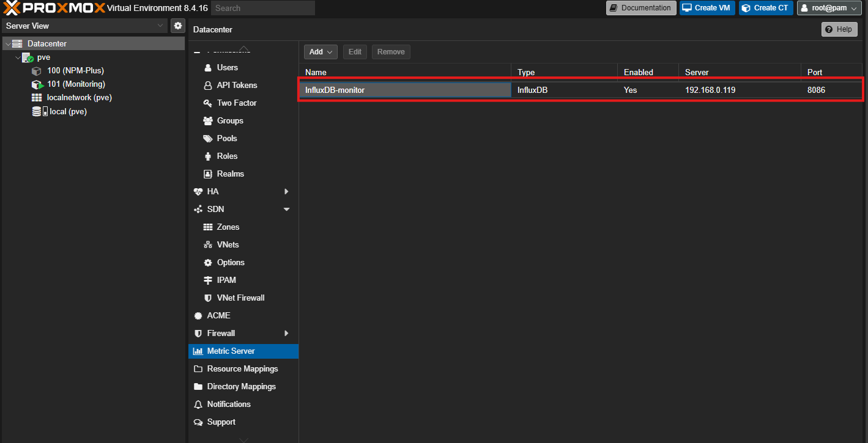Click the SDN network icon
The image size is (868, 443).
coord(198,210)
